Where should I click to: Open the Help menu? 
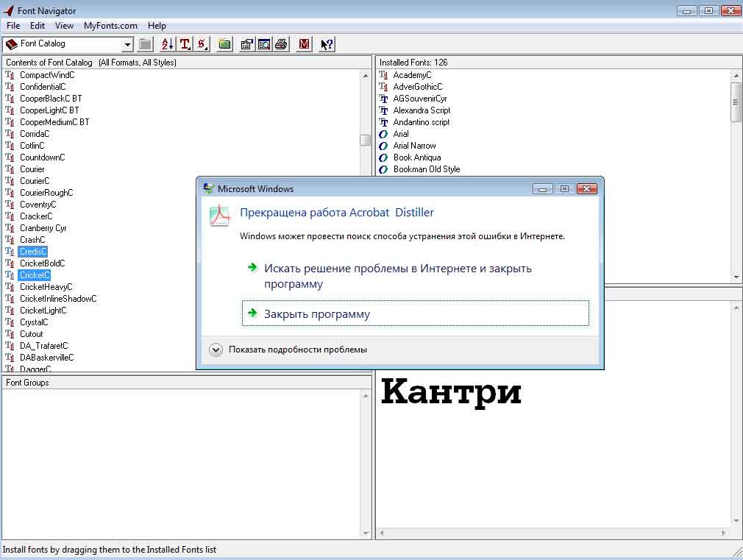pos(157,26)
